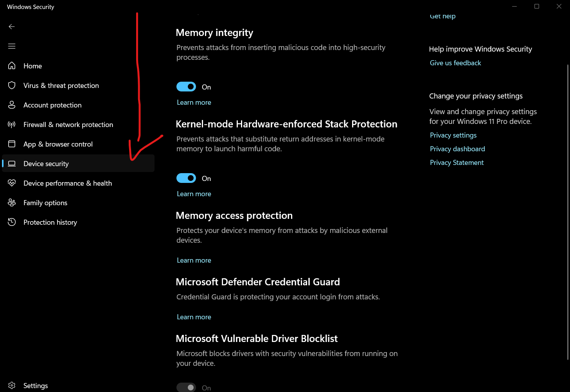570x392 pixels.
Task: Click Learn more under Memory integrity
Action: 194,102
